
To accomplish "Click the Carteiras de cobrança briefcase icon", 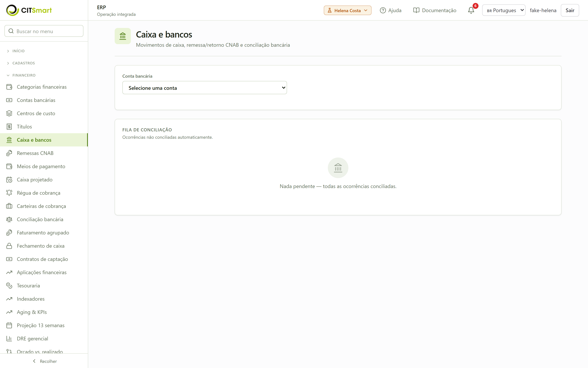I will [9, 206].
